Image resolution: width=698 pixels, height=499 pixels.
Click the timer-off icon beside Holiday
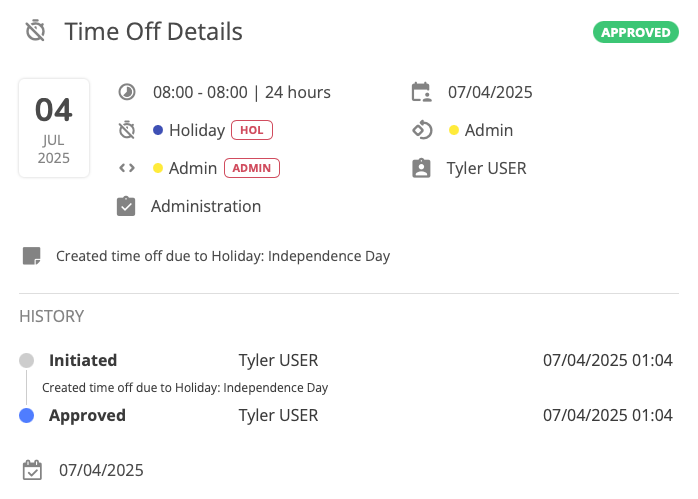tap(127, 130)
